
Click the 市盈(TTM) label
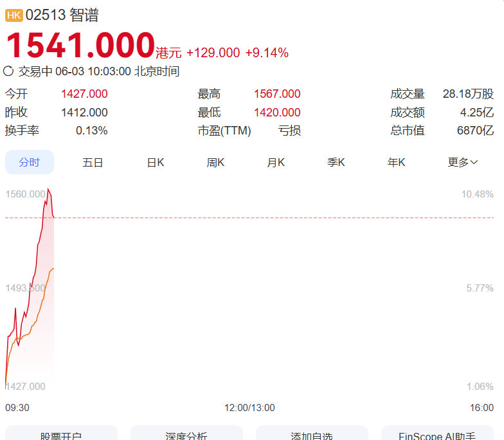224,131
